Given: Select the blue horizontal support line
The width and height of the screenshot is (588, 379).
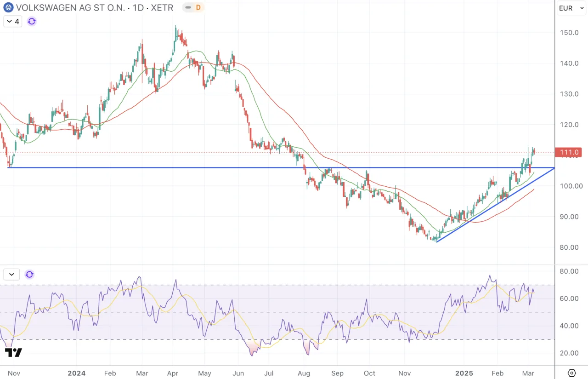Looking at the screenshot, I should tap(281, 167).
